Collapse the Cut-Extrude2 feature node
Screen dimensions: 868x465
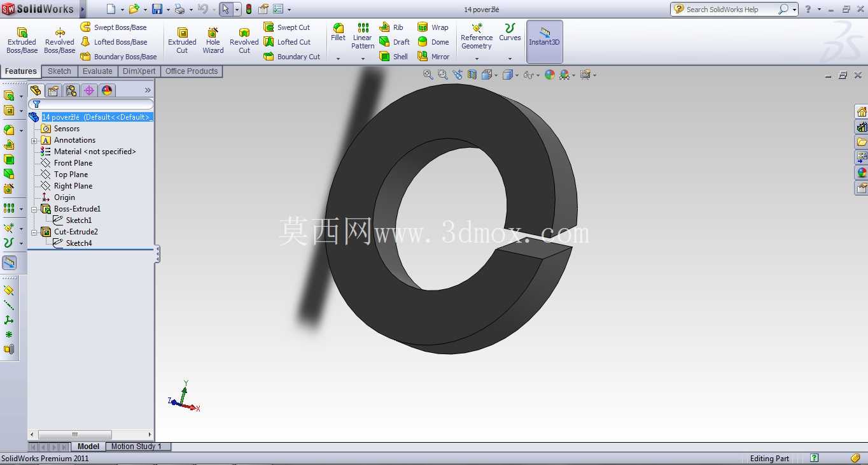click(x=34, y=232)
